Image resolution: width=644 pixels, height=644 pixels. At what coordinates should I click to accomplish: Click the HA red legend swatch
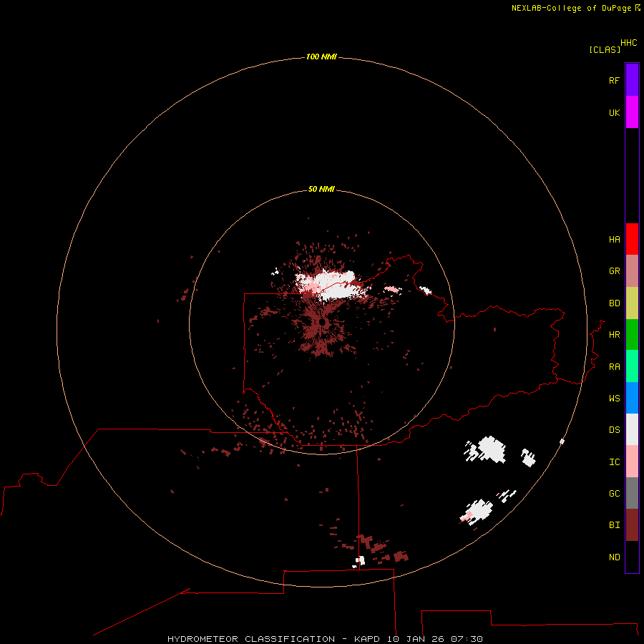point(632,239)
